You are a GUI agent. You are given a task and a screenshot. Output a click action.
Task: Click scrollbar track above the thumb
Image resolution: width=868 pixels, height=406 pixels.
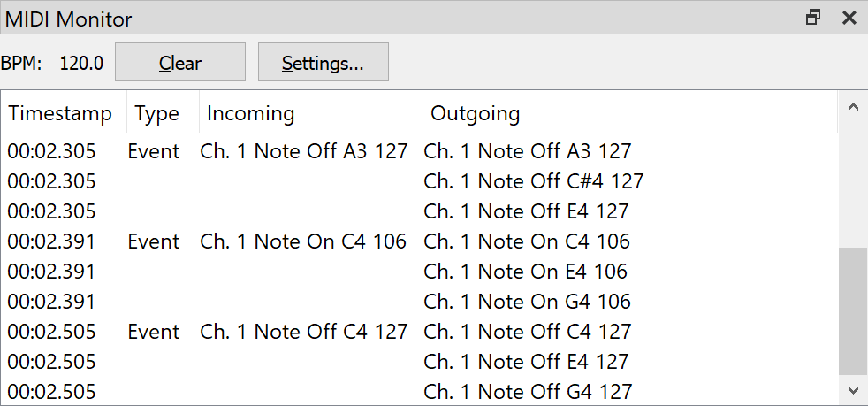pos(852,185)
